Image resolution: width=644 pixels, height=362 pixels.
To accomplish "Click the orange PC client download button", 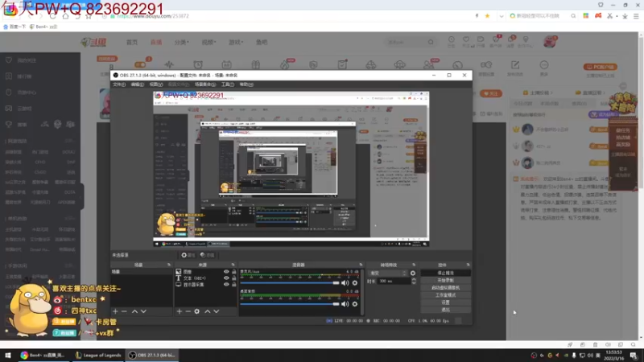I will pyautogui.click(x=600, y=67).
